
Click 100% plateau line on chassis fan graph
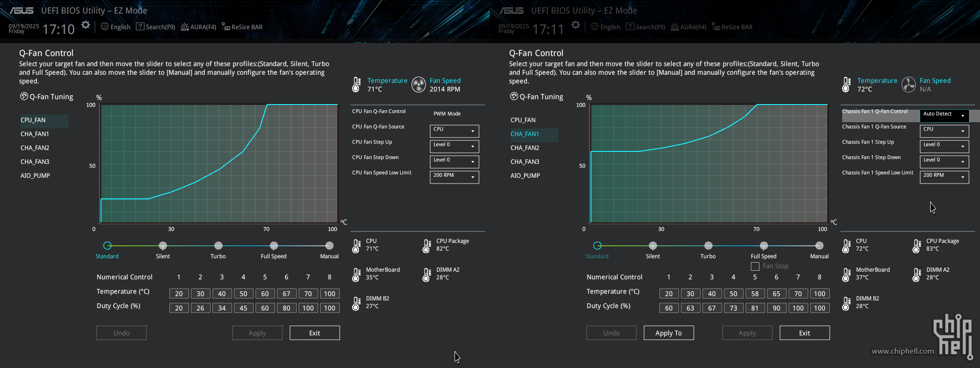(x=792, y=104)
